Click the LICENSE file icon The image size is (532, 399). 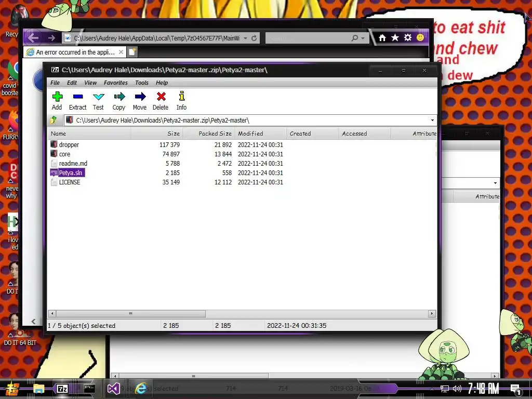54,182
